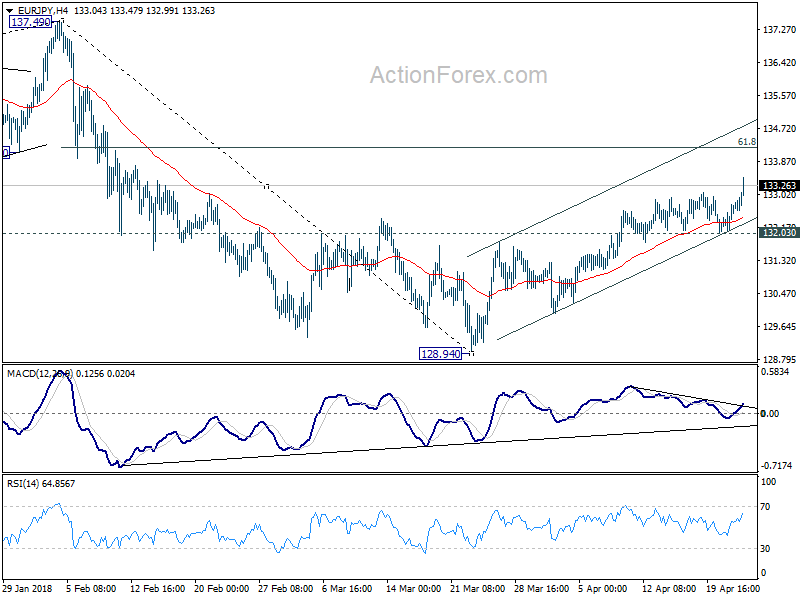This screenshot has height=600, width=800.
Task: Click the 61.8 Fibonacci level label
Action: [x=747, y=142]
